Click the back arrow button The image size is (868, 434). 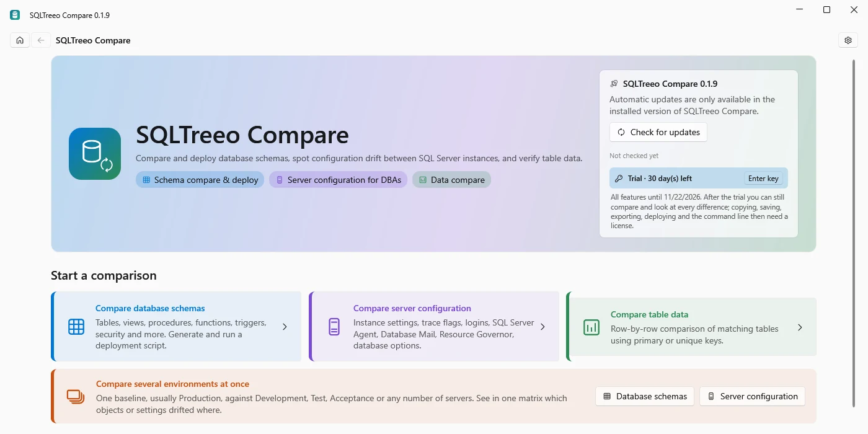click(x=41, y=40)
